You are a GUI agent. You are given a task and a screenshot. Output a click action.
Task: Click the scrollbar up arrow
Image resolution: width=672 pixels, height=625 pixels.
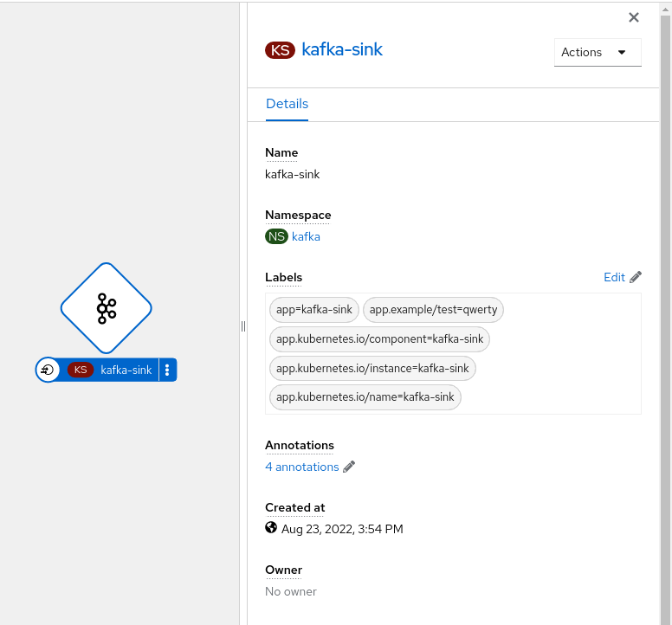[666, 10]
